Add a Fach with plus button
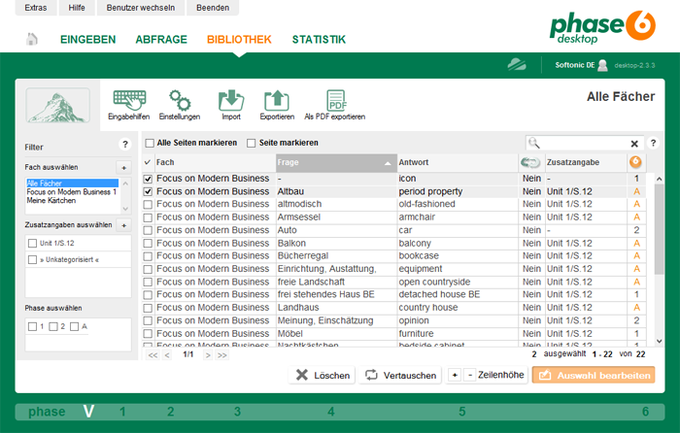This screenshot has height=433, width=680. tap(124, 167)
